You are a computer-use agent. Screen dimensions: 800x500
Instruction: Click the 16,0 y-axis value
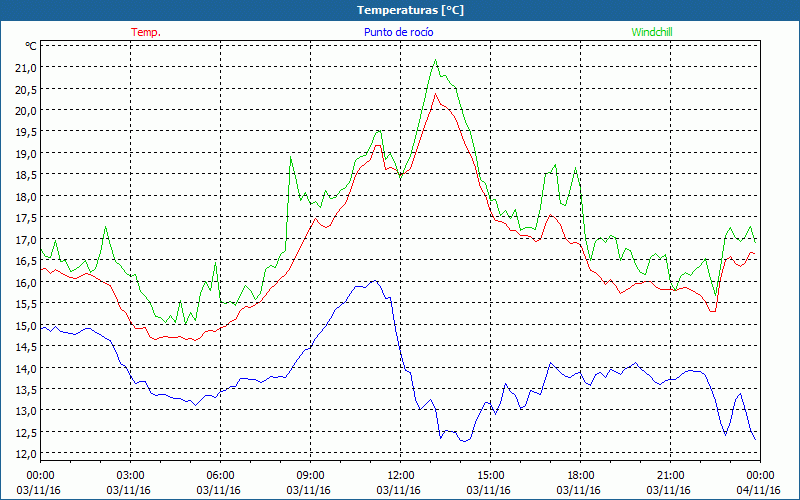(x=27, y=282)
